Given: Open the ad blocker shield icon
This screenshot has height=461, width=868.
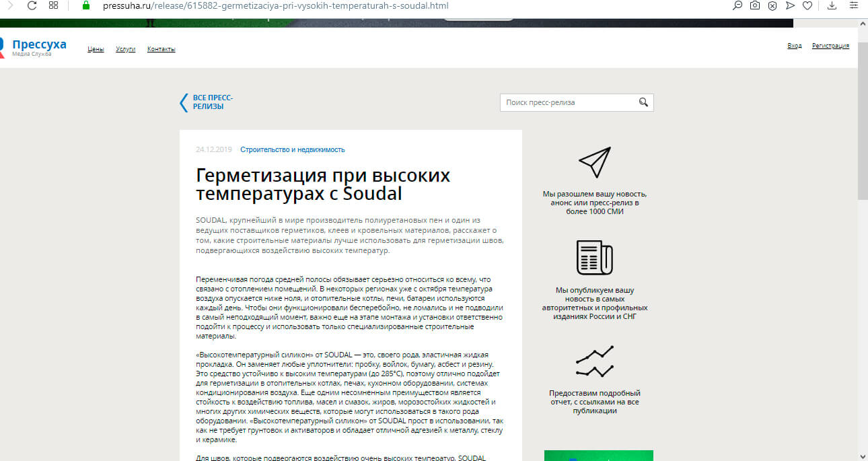Looking at the screenshot, I should (772, 6).
